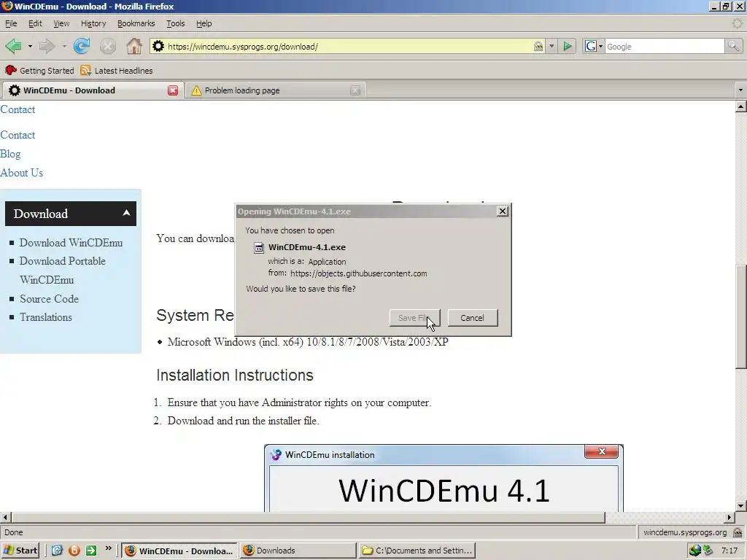
Task: Click the stop loading button
Action: click(108, 46)
